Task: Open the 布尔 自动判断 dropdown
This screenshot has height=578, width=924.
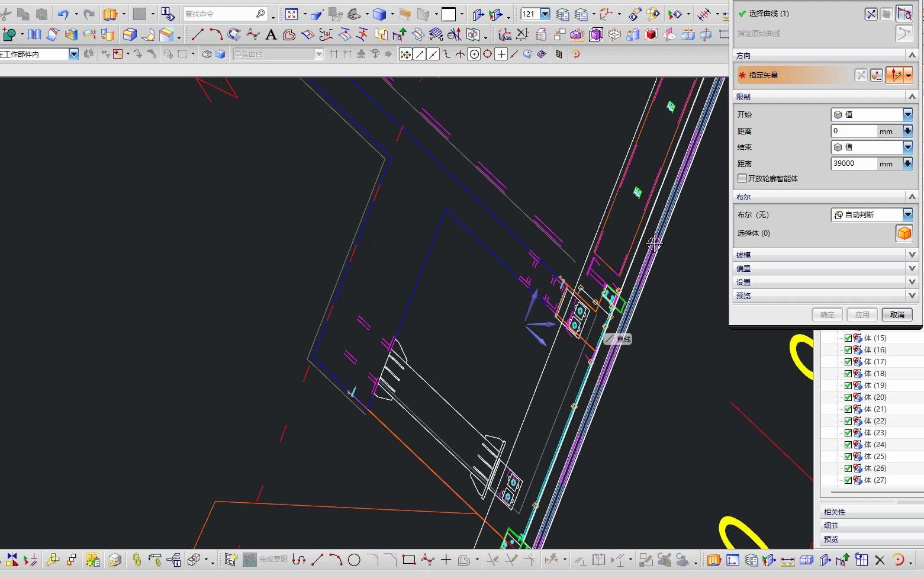Action: tap(907, 215)
